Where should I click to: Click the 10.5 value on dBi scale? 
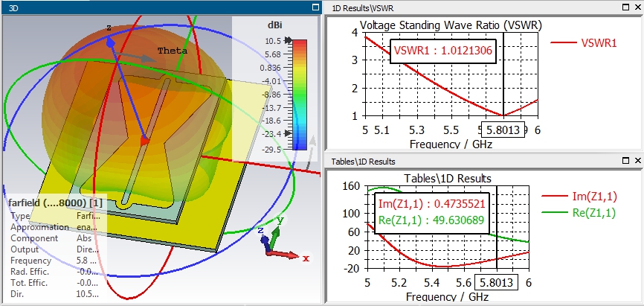coord(273,41)
